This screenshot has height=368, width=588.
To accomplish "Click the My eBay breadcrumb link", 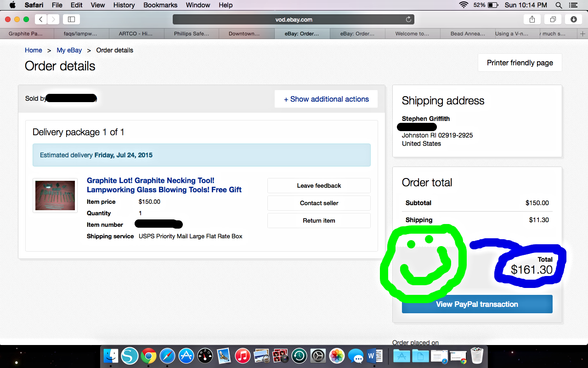I will 69,50.
